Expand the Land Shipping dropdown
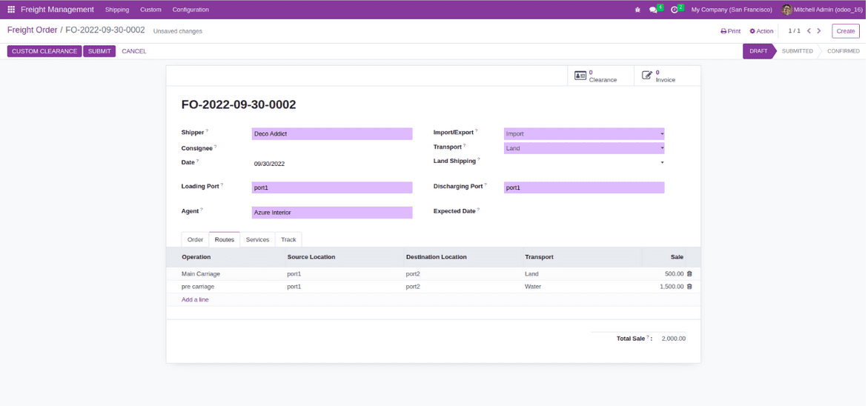The width and height of the screenshot is (868, 406). (x=662, y=162)
